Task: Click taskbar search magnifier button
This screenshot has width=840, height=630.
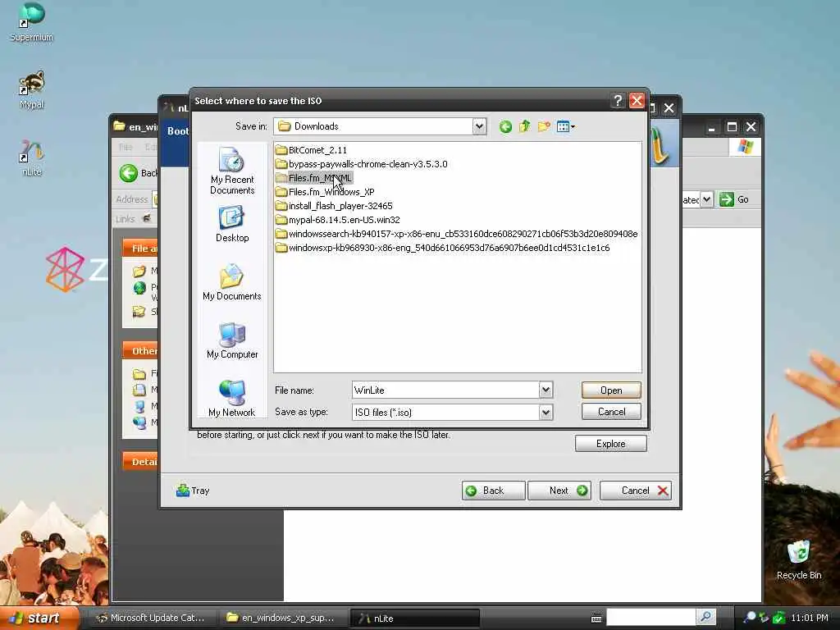Action: click(706, 617)
